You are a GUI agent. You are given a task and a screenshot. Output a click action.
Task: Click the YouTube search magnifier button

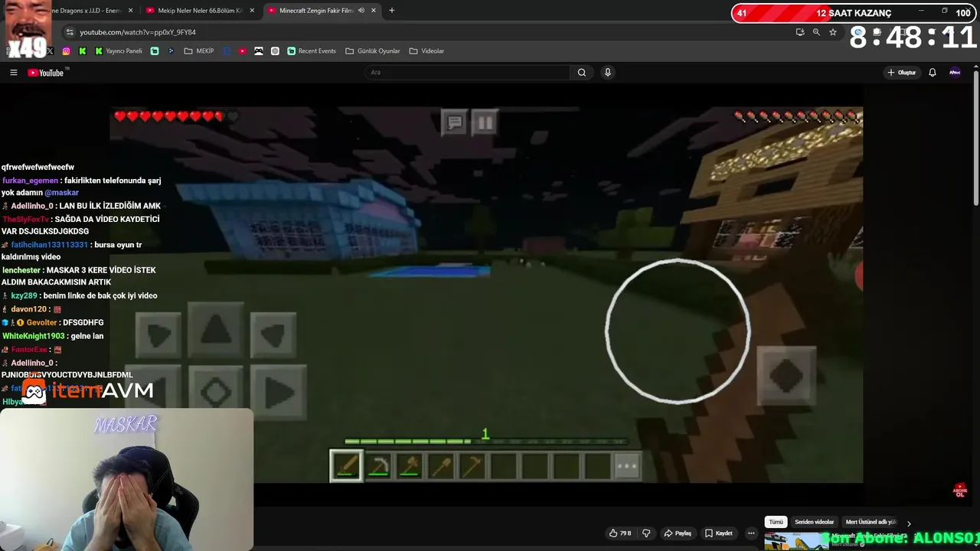pos(582,73)
